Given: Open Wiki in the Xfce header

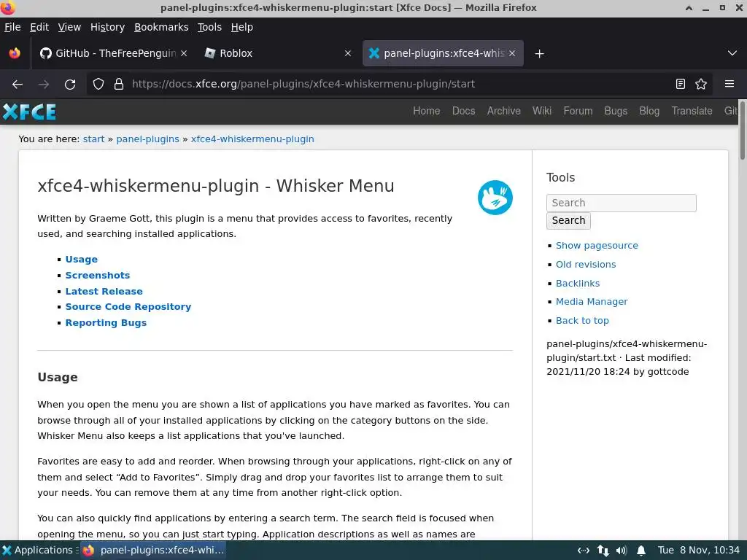Looking at the screenshot, I should 542,111.
